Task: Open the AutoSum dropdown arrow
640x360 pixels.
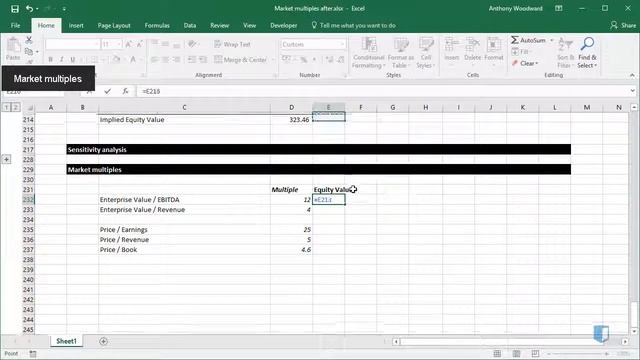Action: tap(552, 40)
